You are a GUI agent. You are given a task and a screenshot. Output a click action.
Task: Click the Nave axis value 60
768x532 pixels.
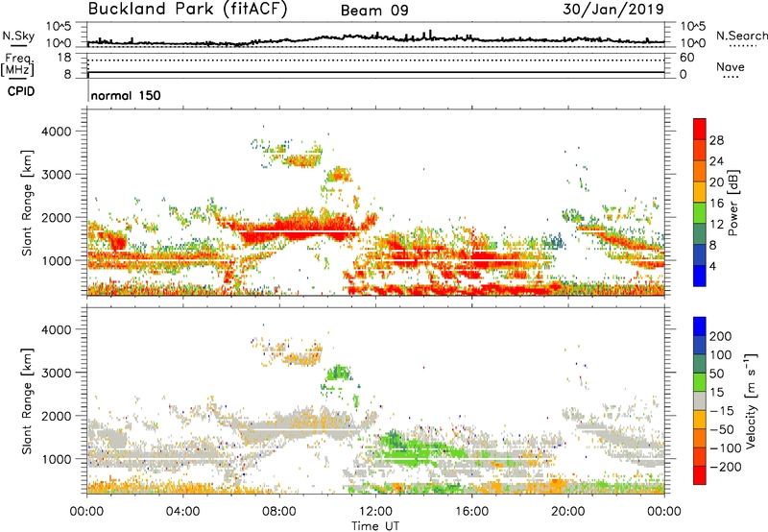687,58
